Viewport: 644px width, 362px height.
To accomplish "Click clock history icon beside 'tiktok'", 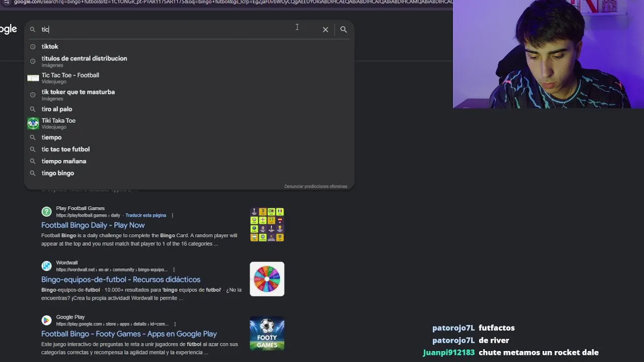I will pos(33,47).
